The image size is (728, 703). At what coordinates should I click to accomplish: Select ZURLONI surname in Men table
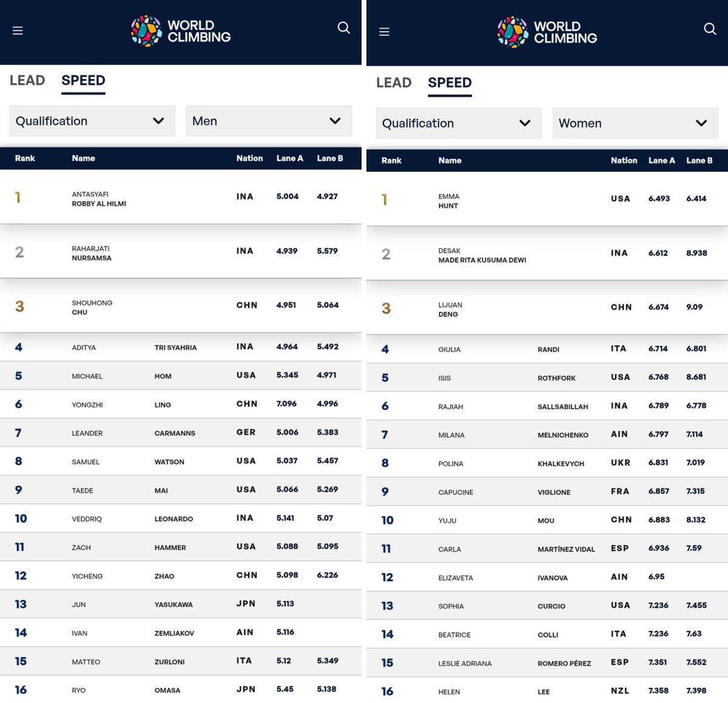point(169,662)
